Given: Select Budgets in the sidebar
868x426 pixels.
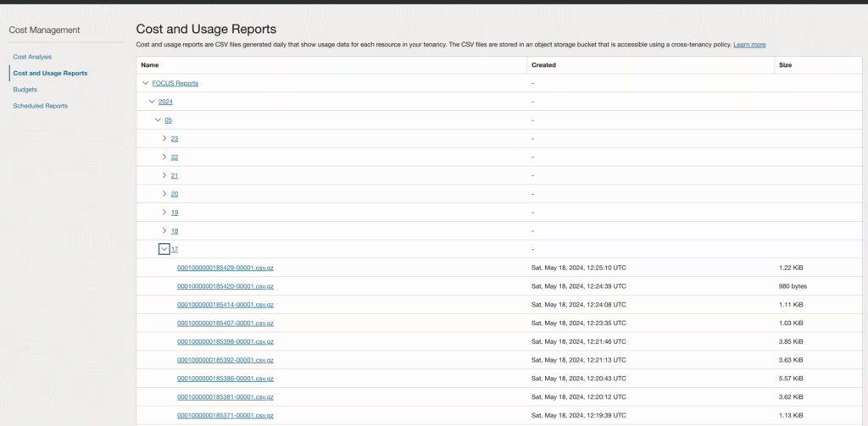Looking at the screenshot, I should 25,89.
